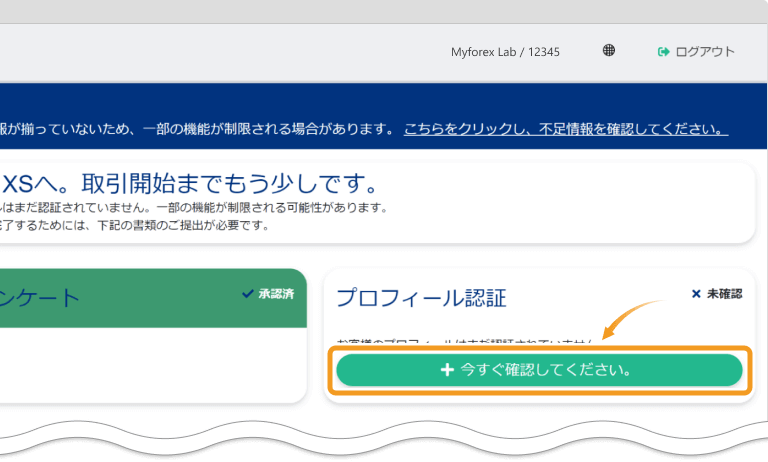This screenshot has height=462, width=768.
Task: Click the text mentioning 下記の書類のご提出が必要です
Action: tap(183, 225)
